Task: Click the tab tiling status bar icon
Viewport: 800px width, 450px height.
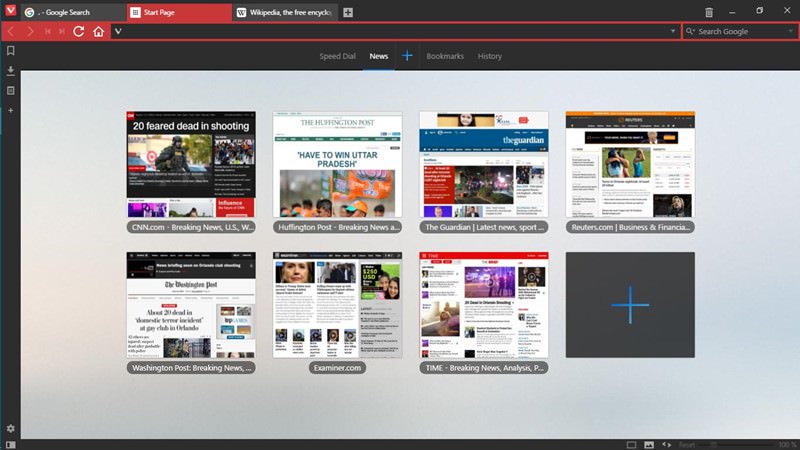Action: click(631, 445)
